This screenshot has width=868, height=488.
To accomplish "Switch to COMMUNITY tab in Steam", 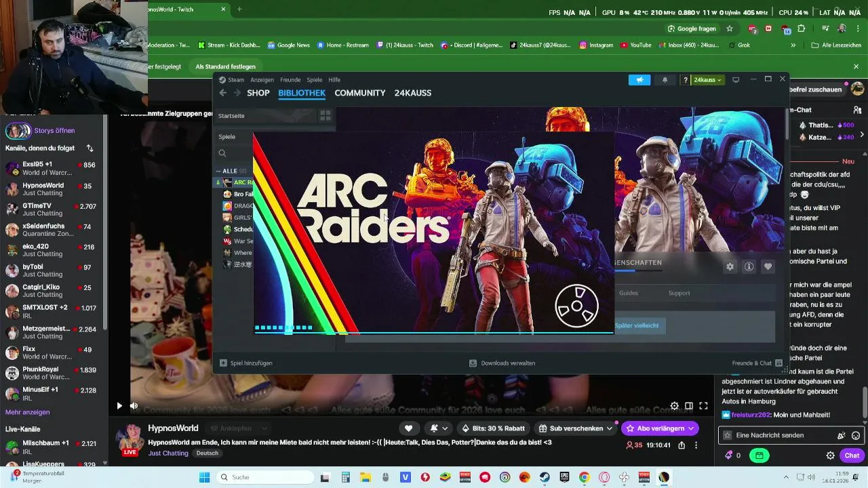I will (x=360, y=93).
